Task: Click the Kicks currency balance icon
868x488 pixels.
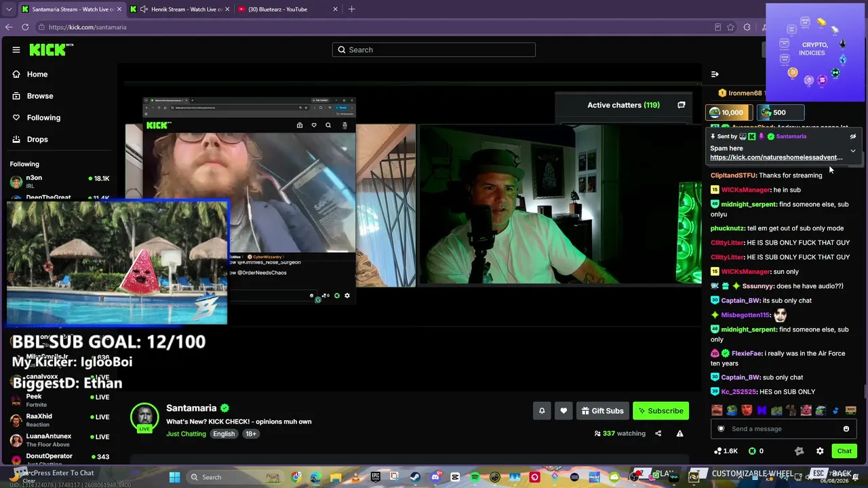Action: point(752,451)
